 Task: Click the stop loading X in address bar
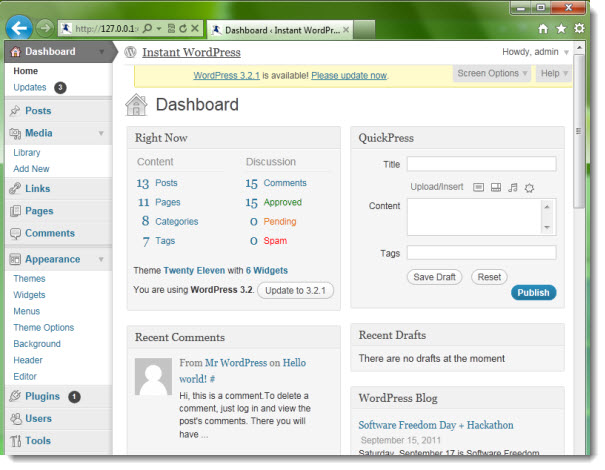[195, 28]
